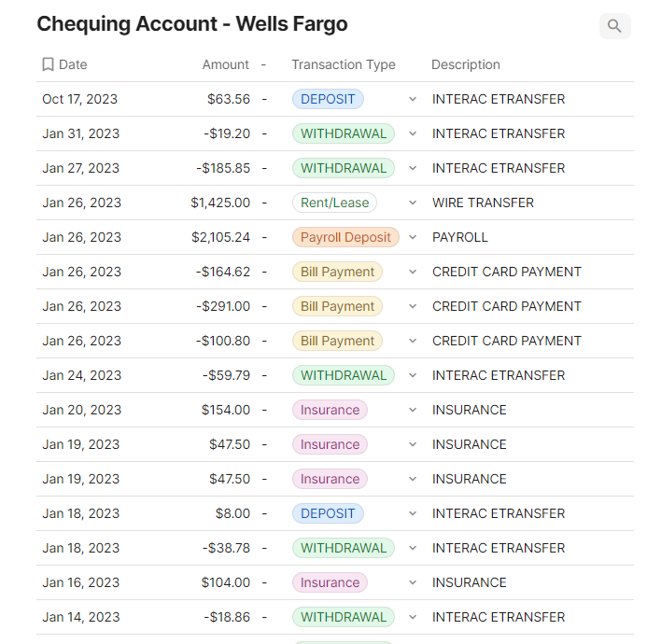Click the Insurance tag for $154.00
This screenshot has height=644, width=647.
(330, 410)
